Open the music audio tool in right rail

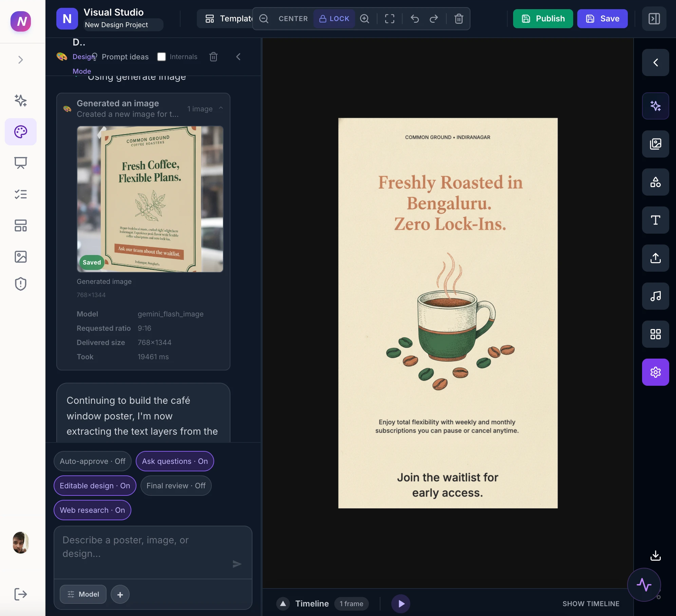pos(655,296)
